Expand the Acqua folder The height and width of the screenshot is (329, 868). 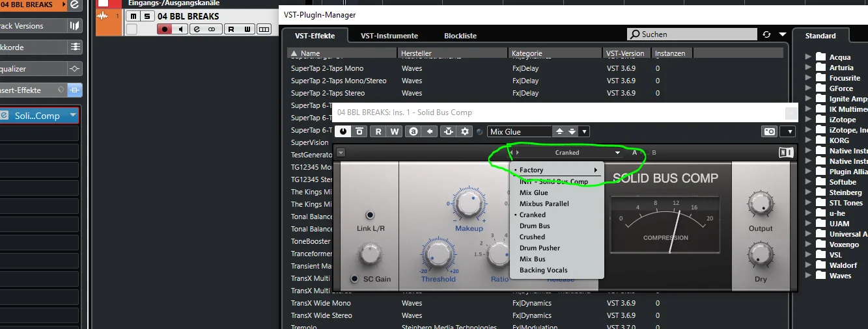pos(808,57)
